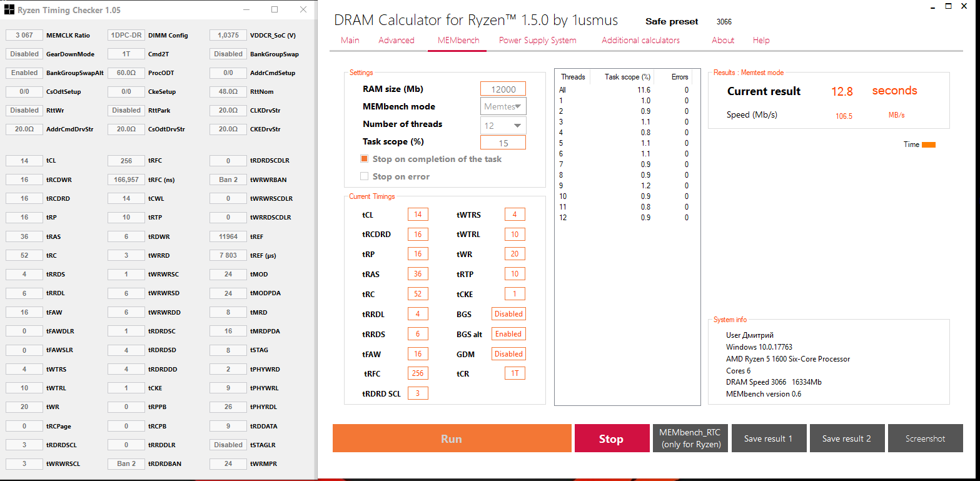The image size is (980, 481).
Task: Select the MEMbench tab
Action: click(458, 40)
